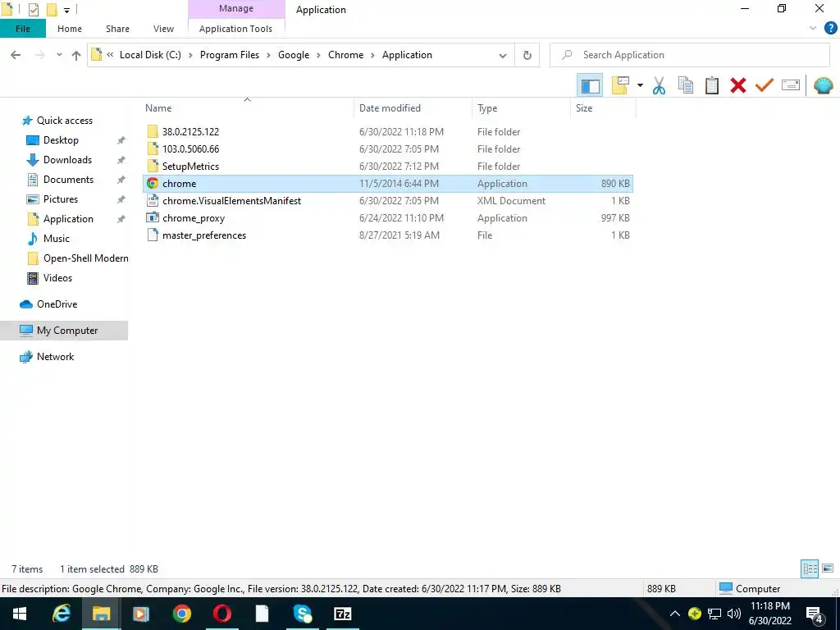Viewport: 840px width, 630px height.
Task: Expand the address bar history dropdown
Action: [503, 55]
